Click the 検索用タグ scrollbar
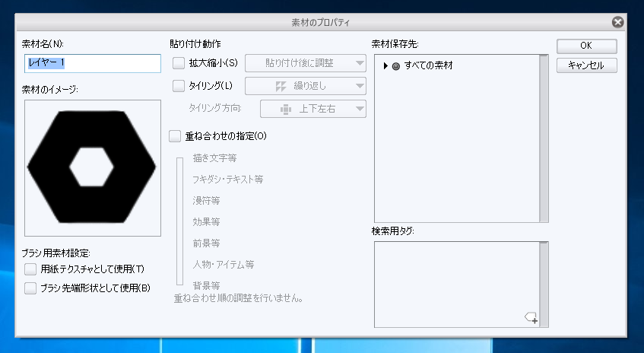The height and width of the screenshot is (353, 644). coord(544,285)
